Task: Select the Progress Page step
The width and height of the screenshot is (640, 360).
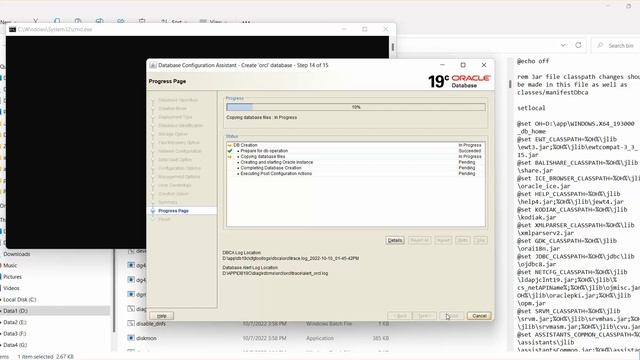Action: (173, 211)
